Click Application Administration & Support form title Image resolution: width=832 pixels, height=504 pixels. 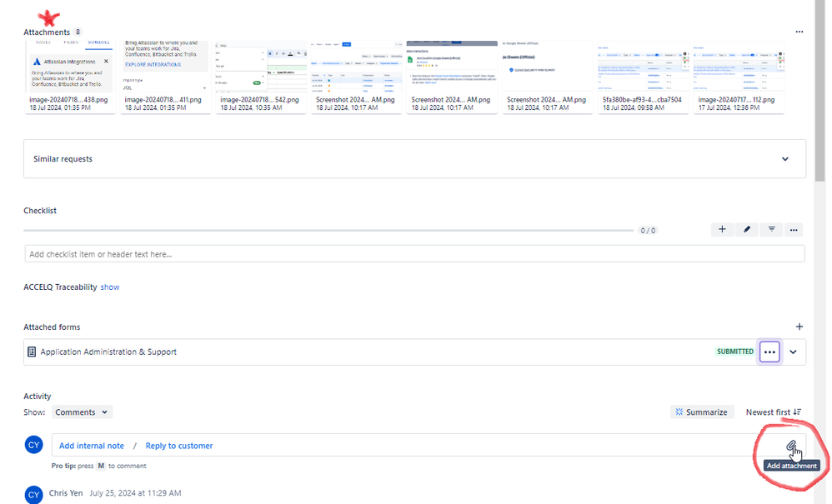tap(108, 352)
